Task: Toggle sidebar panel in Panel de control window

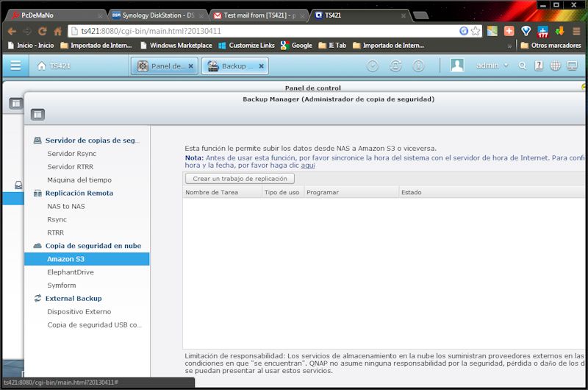Action: pyautogui.click(x=15, y=103)
